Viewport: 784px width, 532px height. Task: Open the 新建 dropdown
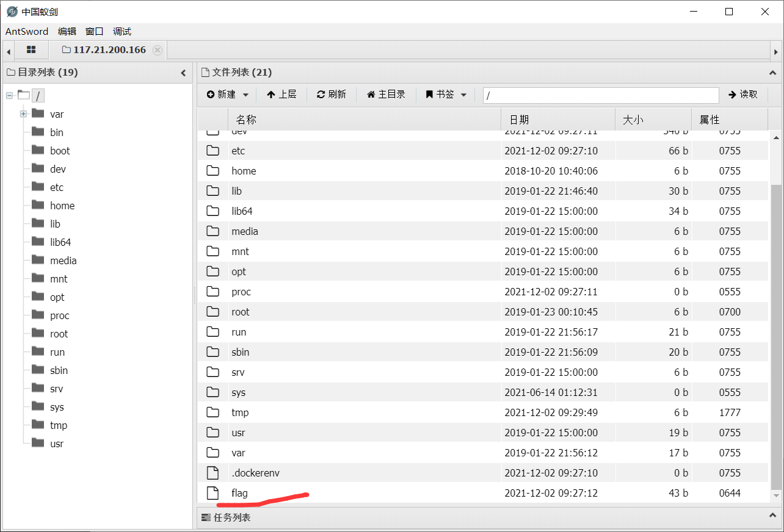point(228,95)
